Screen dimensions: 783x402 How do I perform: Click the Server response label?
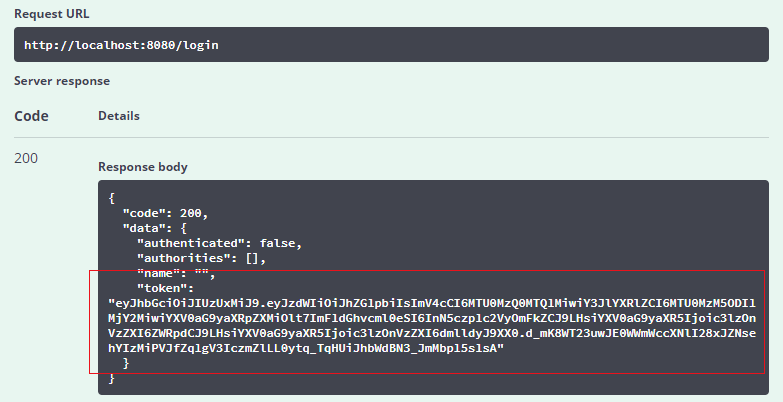click(62, 81)
